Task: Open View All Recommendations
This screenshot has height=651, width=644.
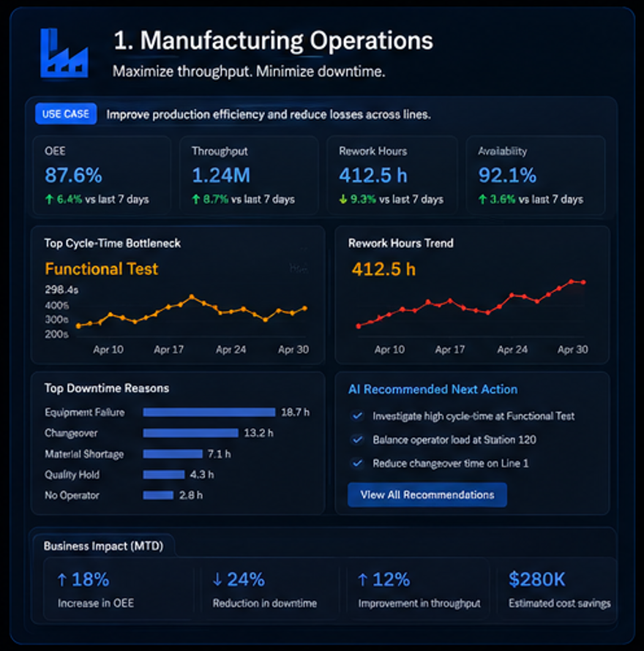Action: (x=427, y=494)
